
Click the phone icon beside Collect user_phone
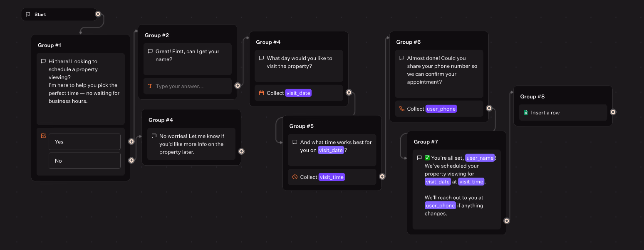401,109
